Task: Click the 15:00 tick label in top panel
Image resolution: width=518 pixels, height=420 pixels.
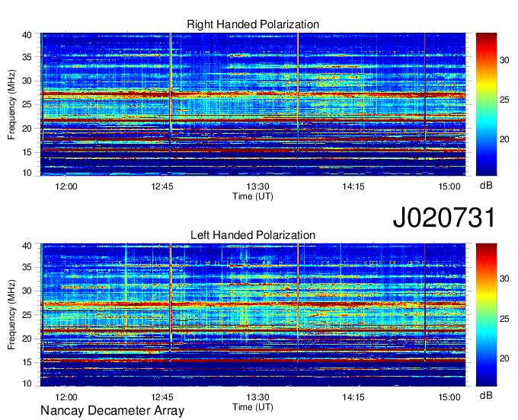Action: click(449, 186)
